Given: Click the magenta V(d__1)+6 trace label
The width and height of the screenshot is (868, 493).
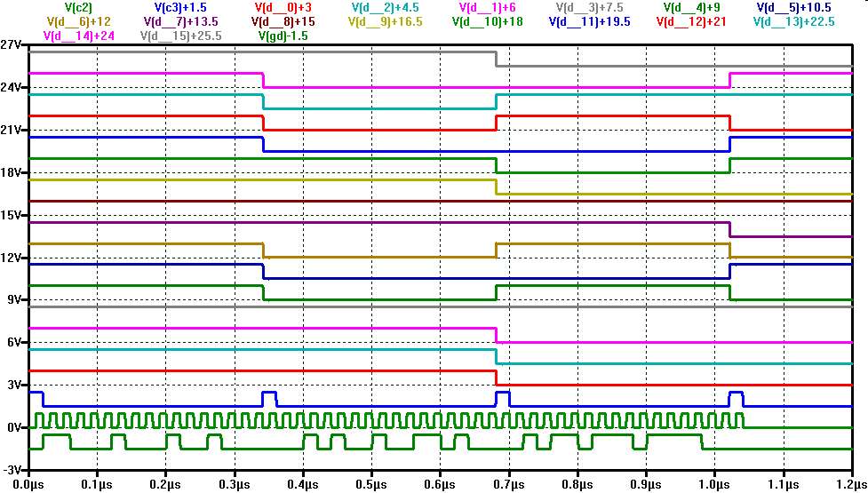Looking at the screenshot, I should click(493, 7).
